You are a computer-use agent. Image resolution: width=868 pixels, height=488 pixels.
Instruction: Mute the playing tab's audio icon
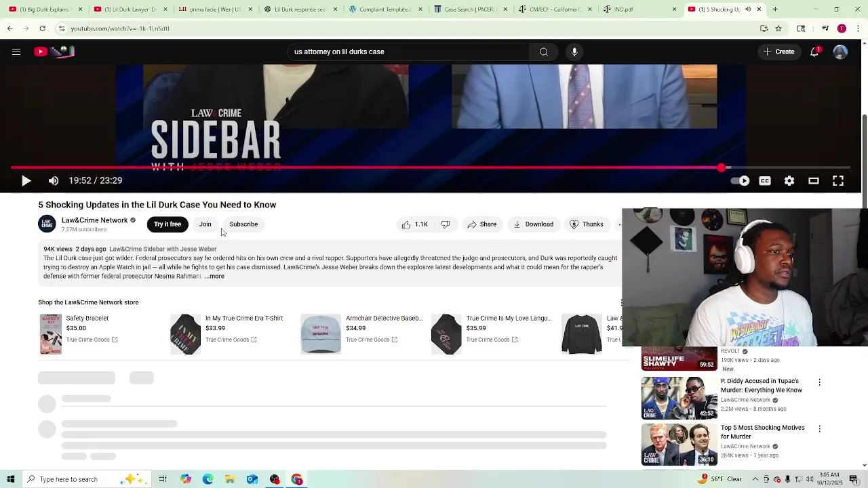click(x=749, y=9)
